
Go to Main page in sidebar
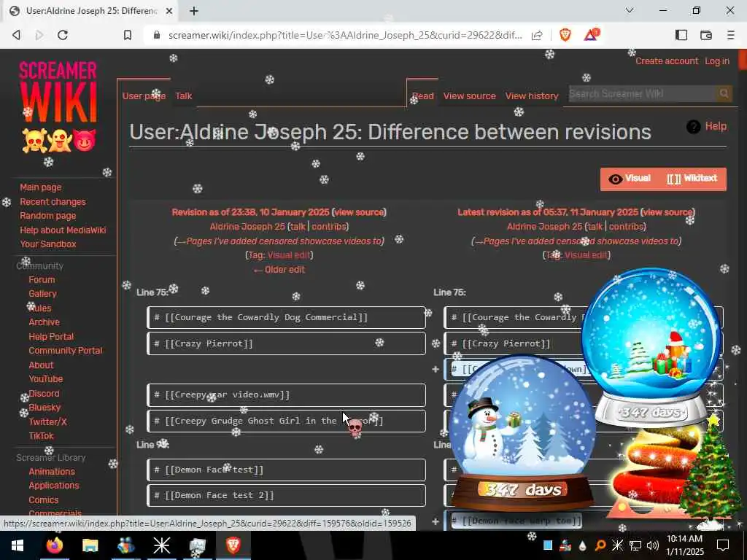[41, 187]
